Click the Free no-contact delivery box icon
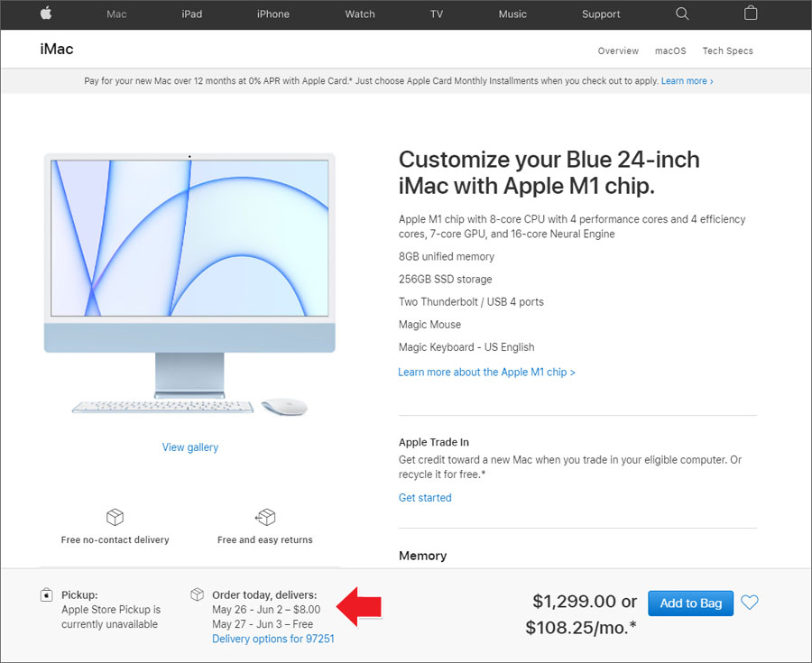812x663 pixels. [115, 517]
